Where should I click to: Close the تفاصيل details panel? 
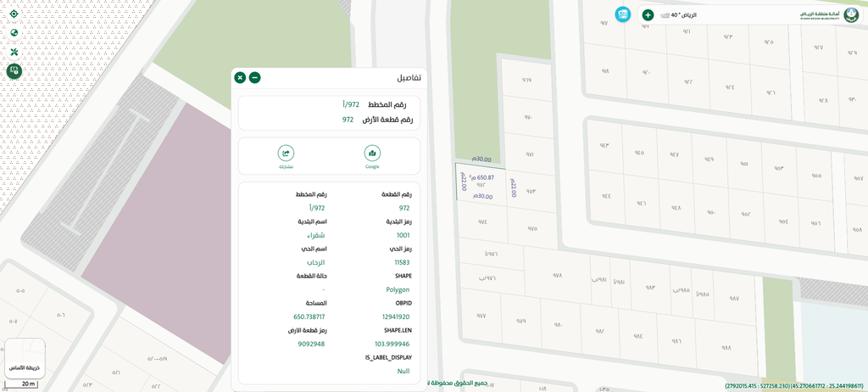coord(240,78)
